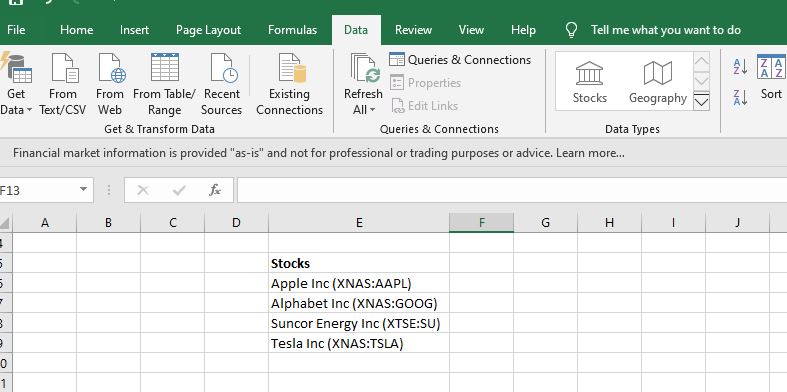The image size is (787, 392).
Task: Select column I header
Action: click(673, 223)
